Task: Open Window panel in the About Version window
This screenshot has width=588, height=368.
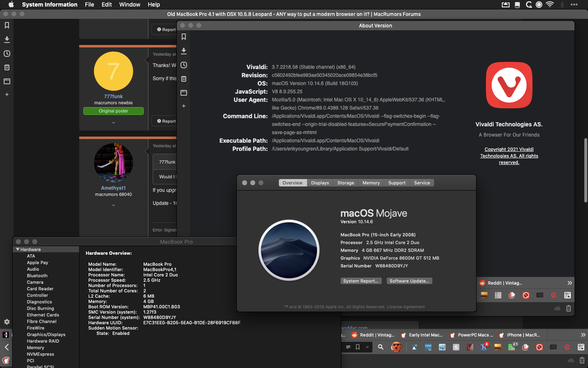Action: (x=184, y=93)
